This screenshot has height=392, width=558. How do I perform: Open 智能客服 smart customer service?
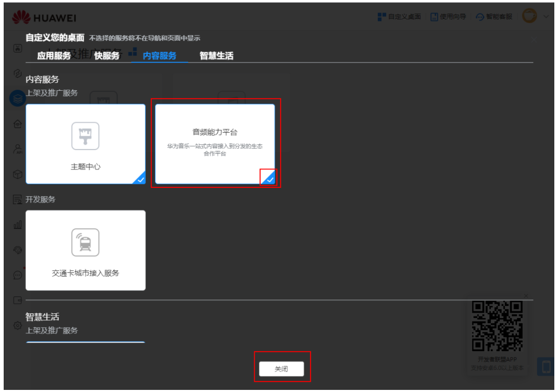click(x=494, y=17)
